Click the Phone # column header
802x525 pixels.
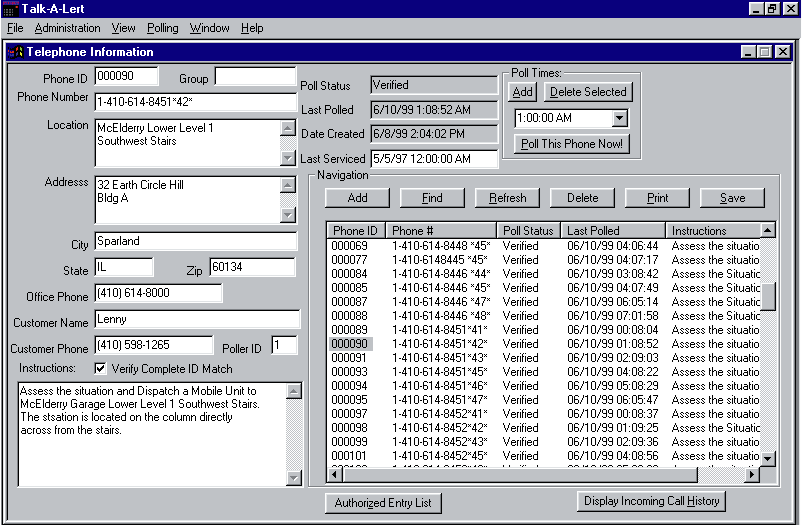(x=441, y=231)
